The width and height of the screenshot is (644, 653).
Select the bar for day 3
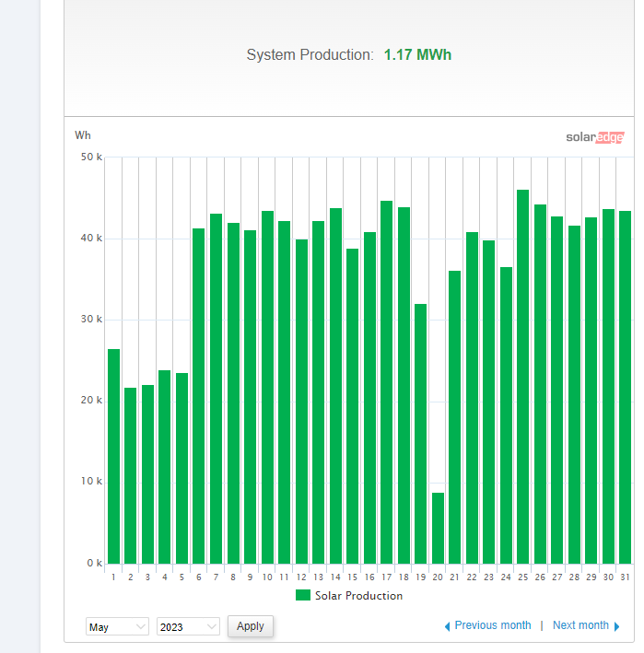148,474
